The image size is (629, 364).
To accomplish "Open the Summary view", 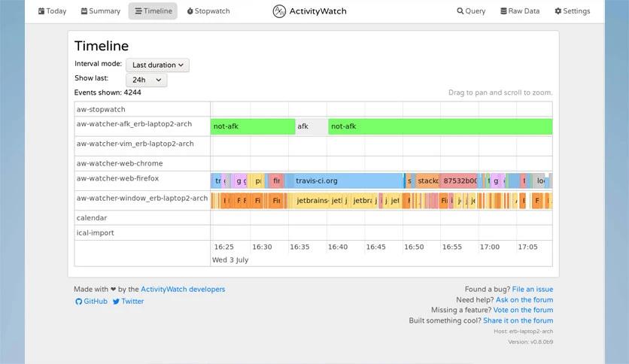I will click(101, 11).
